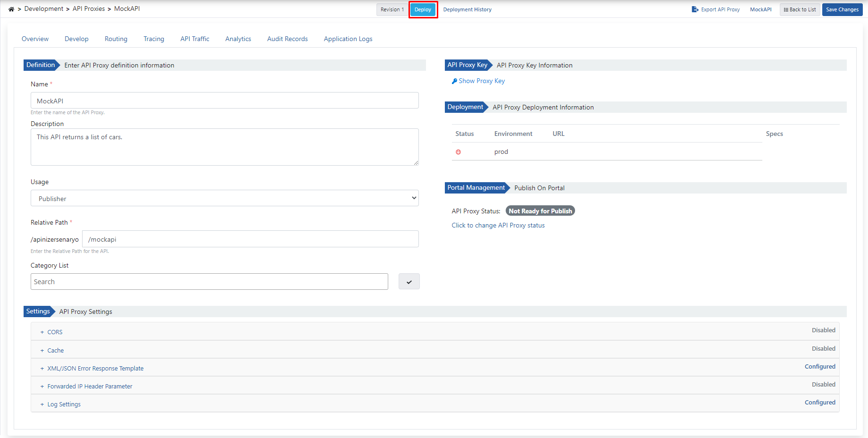Click inside the Category List search field
This screenshot has width=868, height=438.
(x=209, y=281)
